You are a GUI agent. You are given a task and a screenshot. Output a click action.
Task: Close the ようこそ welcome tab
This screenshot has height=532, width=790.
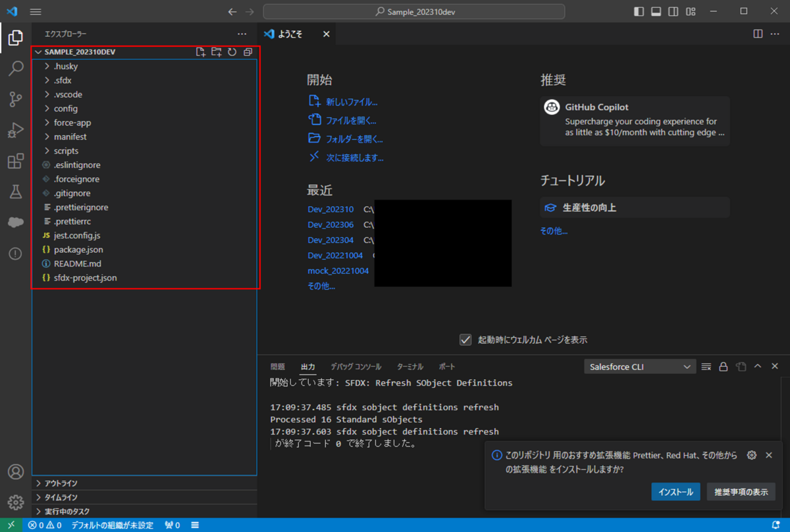pos(326,34)
